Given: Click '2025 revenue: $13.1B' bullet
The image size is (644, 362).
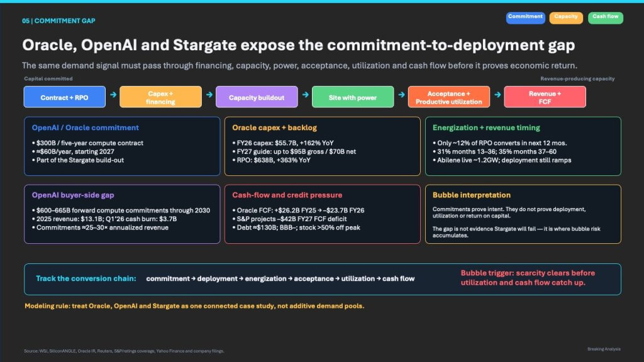Looking at the screenshot, I should pos(104,219).
